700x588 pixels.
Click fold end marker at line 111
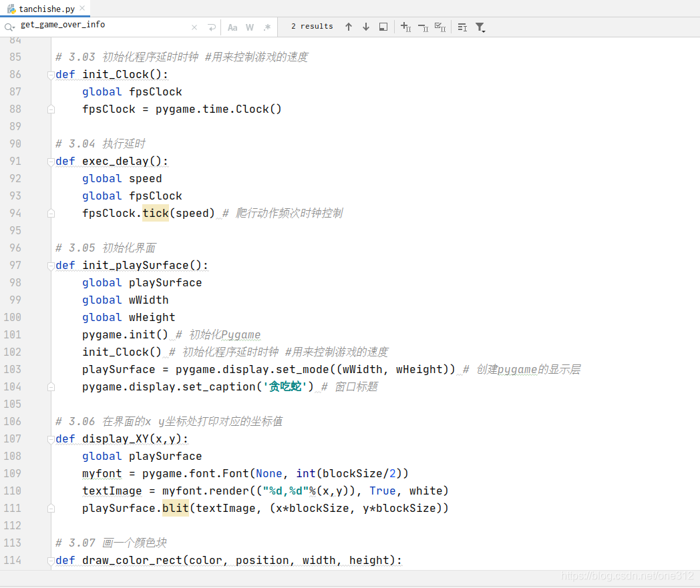tap(51, 509)
